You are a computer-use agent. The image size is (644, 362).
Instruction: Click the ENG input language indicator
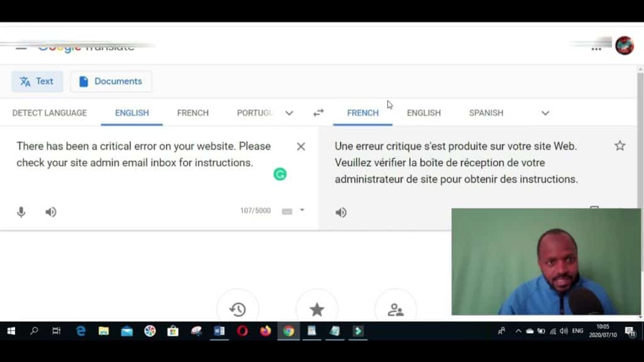click(x=577, y=331)
